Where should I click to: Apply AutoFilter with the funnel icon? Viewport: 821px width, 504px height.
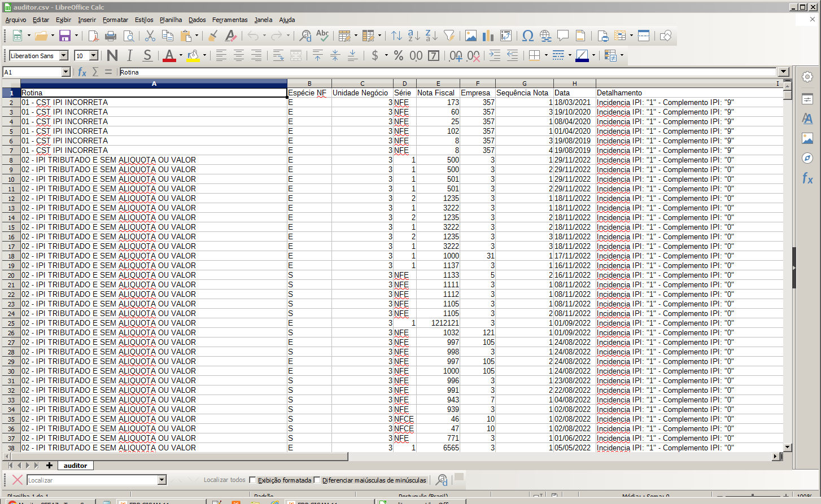coord(449,36)
